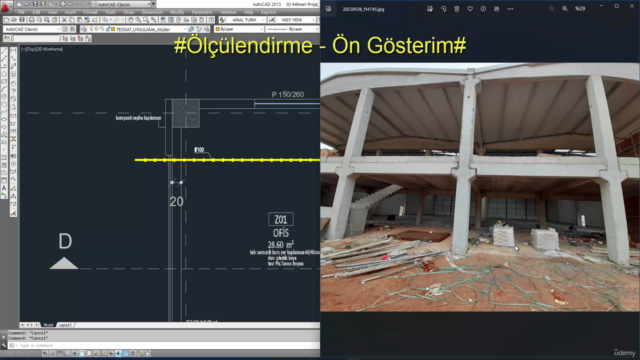The image size is (640, 360).
Task: Toggle Object Snap Tracking in status bar
Action: point(96,353)
